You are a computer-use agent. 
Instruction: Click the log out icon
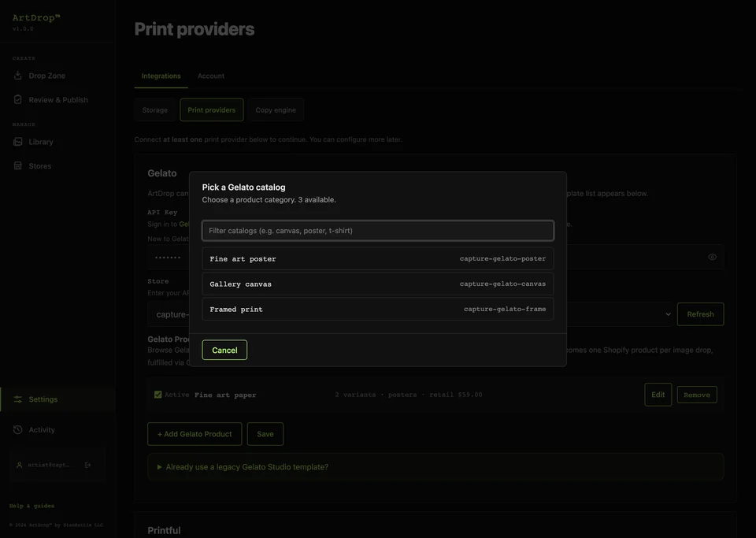[87, 466]
